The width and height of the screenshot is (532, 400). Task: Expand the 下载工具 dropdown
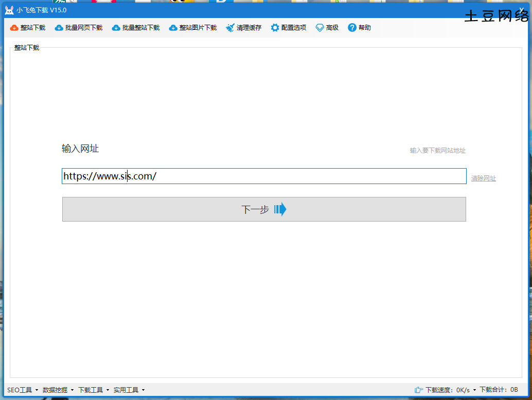[x=92, y=390]
